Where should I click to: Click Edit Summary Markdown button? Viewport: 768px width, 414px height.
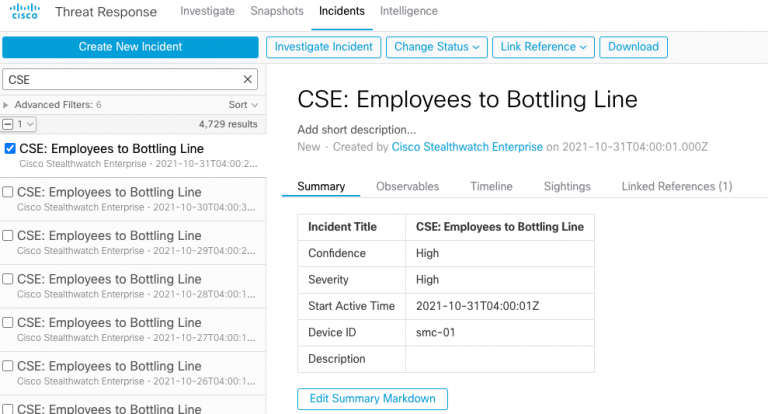click(372, 399)
